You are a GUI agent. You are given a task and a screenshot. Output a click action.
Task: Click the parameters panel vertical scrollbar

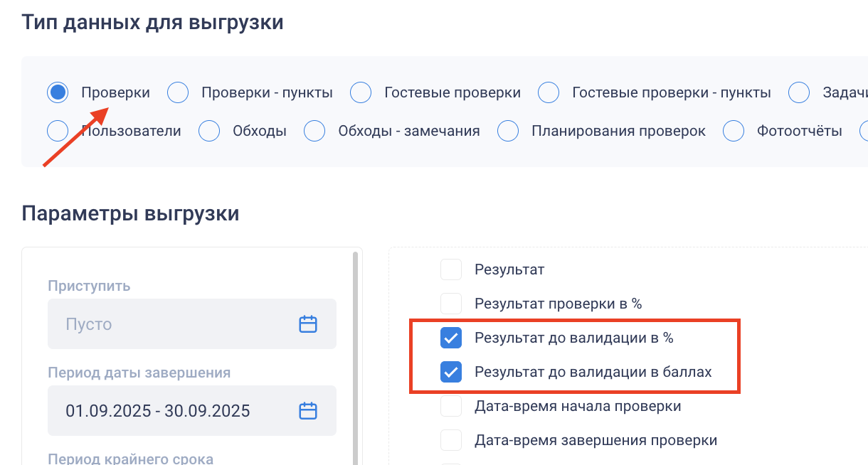click(355, 356)
